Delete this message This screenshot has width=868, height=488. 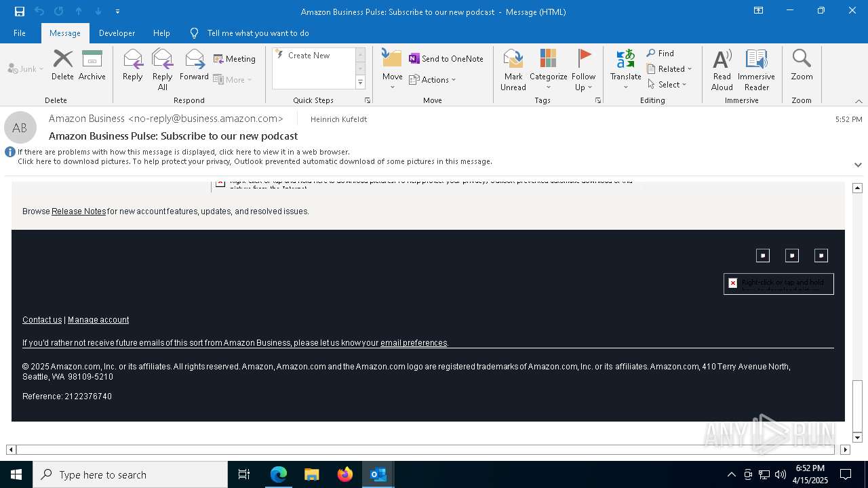[62, 65]
